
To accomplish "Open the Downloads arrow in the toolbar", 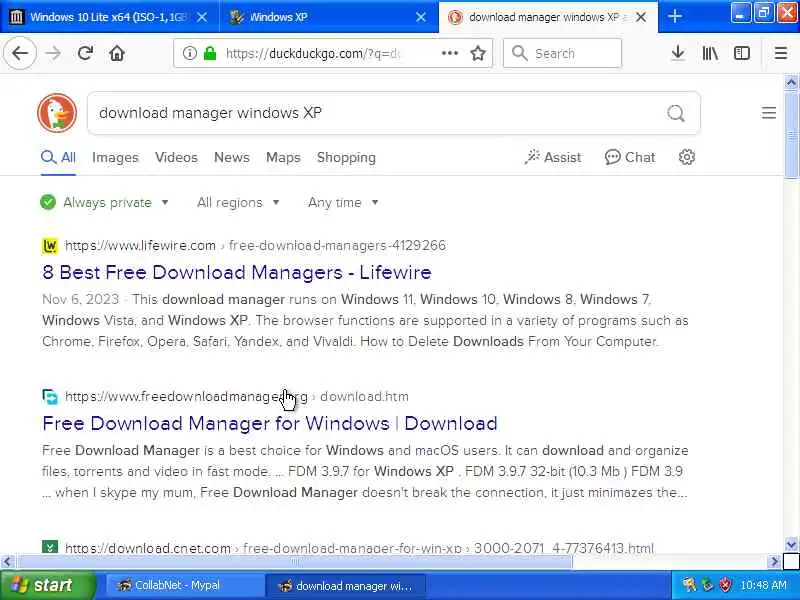I will pyautogui.click(x=678, y=53).
